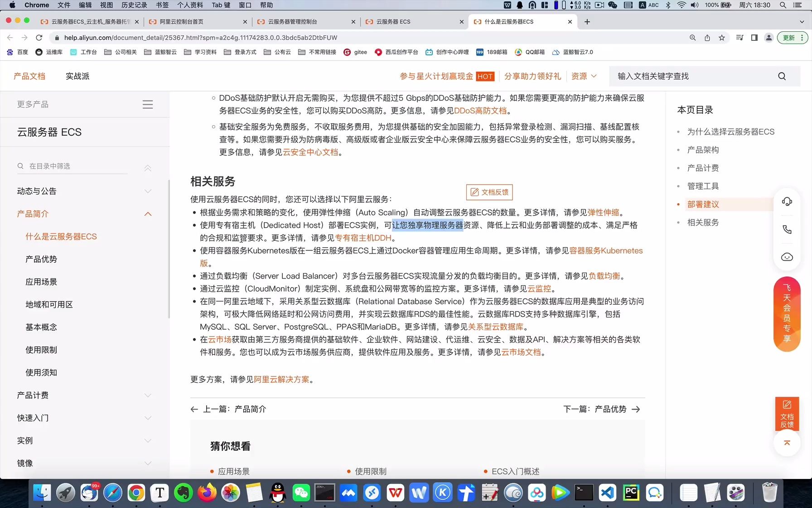Image resolution: width=812 pixels, height=508 pixels.
Task: Click the phone contact icon
Action: 787,230
